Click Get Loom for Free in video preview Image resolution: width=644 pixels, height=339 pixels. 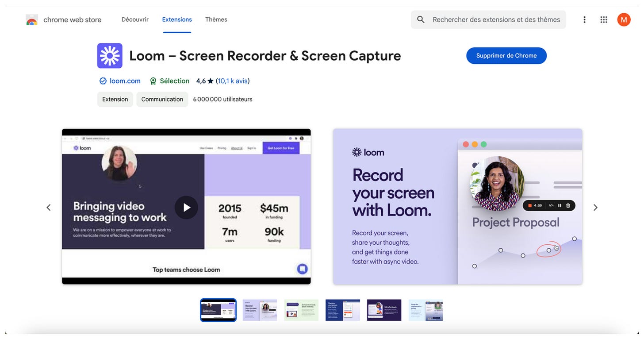281,148
